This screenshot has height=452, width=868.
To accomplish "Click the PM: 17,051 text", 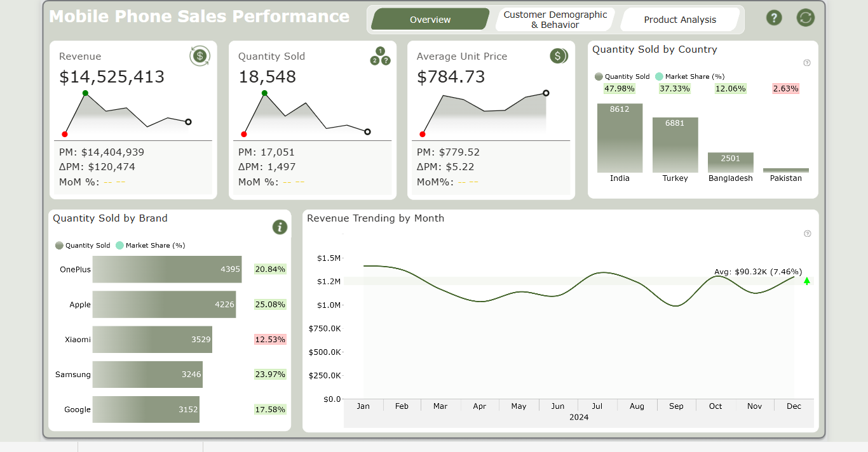I will tap(266, 152).
